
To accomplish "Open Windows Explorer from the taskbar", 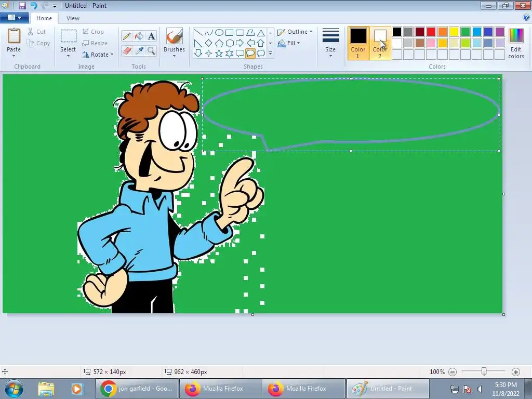I will coord(46,389).
